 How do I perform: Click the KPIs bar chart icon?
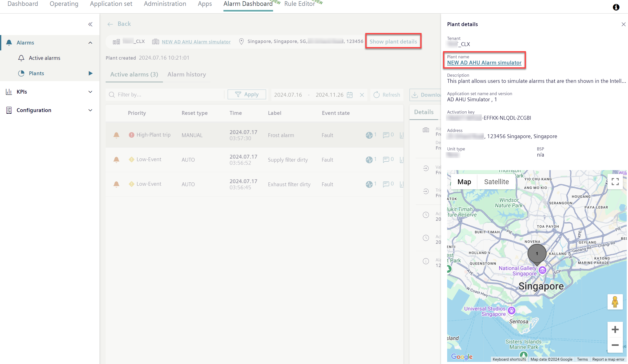(x=9, y=92)
